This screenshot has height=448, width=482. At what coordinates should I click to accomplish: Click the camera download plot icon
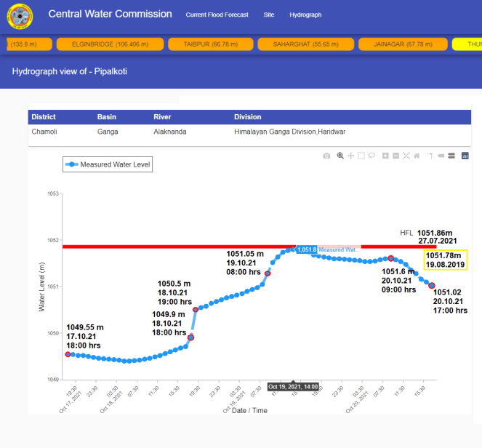click(x=326, y=156)
